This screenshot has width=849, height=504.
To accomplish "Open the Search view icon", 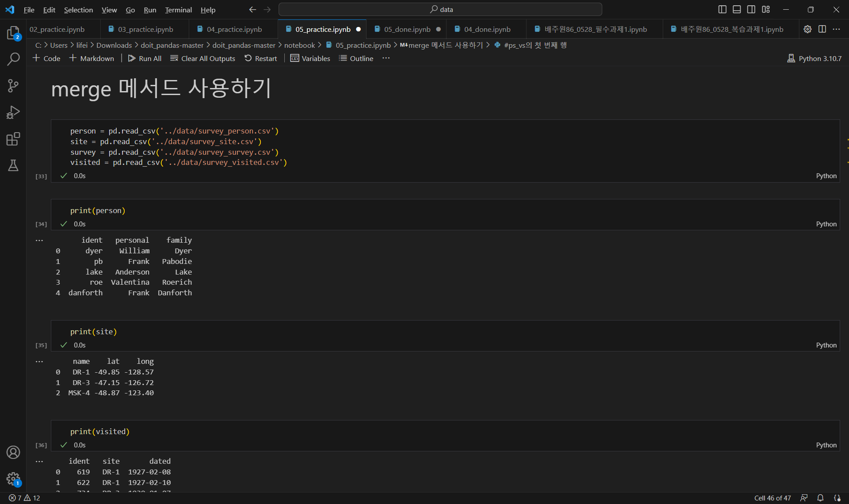I will pyautogui.click(x=13, y=59).
